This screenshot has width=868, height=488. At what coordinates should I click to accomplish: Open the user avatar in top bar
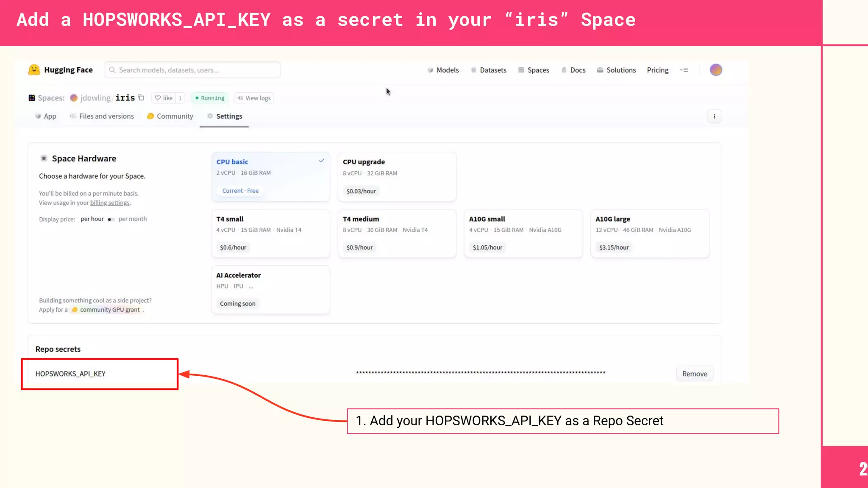pos(716,70)
